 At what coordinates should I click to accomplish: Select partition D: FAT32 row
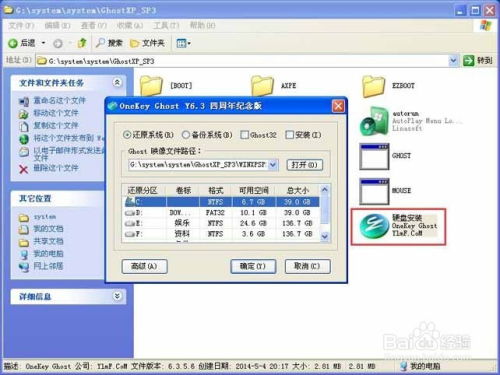tap(221, 212)
